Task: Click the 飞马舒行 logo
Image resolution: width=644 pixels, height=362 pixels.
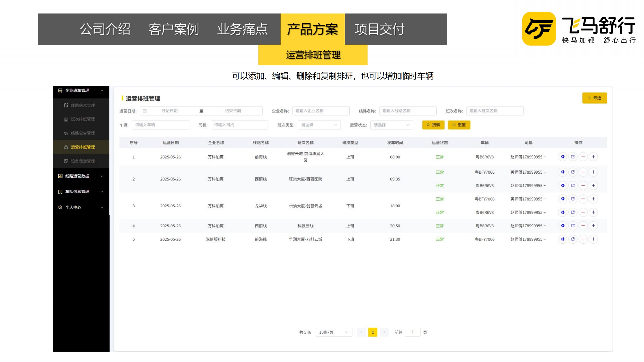Action: 579,29
